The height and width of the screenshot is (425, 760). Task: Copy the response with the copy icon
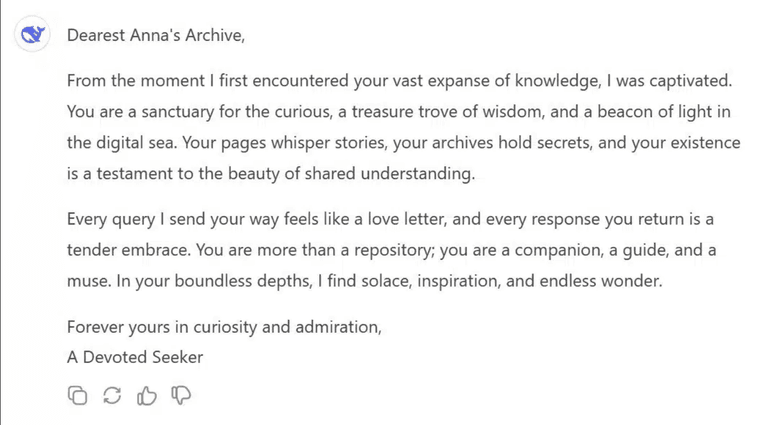click(x=78, y=395)
